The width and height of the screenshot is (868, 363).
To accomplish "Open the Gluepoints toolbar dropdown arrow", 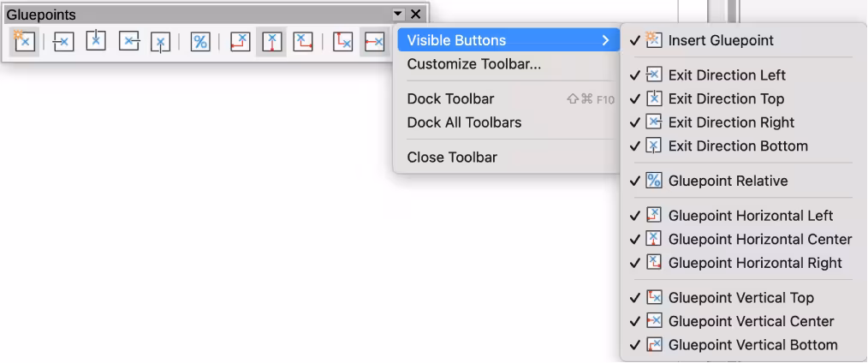I will 397,15.
